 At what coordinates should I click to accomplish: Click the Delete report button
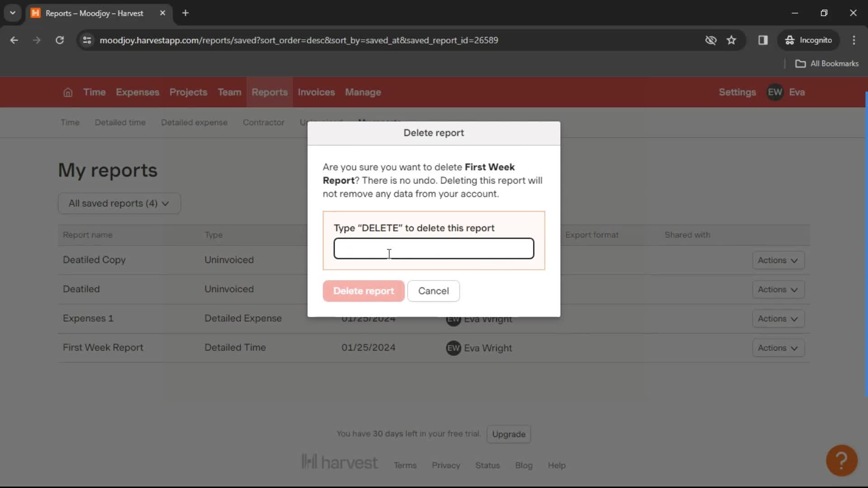[x=363, y=291]
